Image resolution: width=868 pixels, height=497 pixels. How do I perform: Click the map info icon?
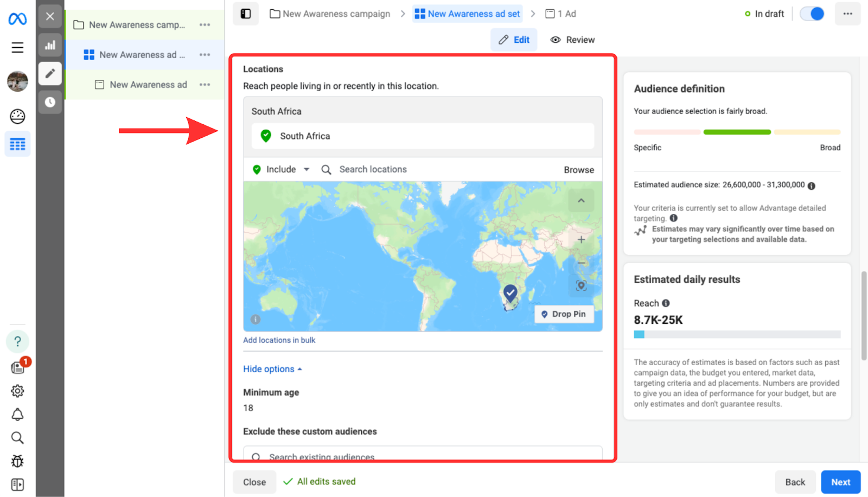point(256,320)
